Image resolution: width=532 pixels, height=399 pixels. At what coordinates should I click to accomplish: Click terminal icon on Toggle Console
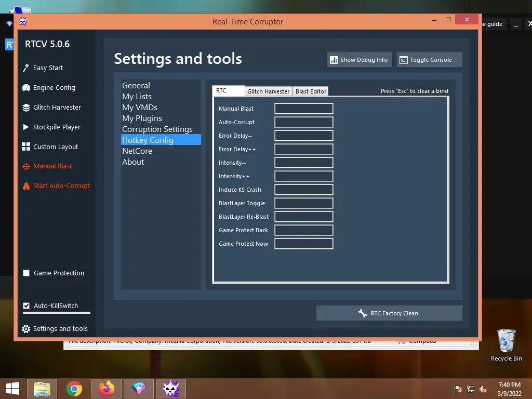click(403, 60)
